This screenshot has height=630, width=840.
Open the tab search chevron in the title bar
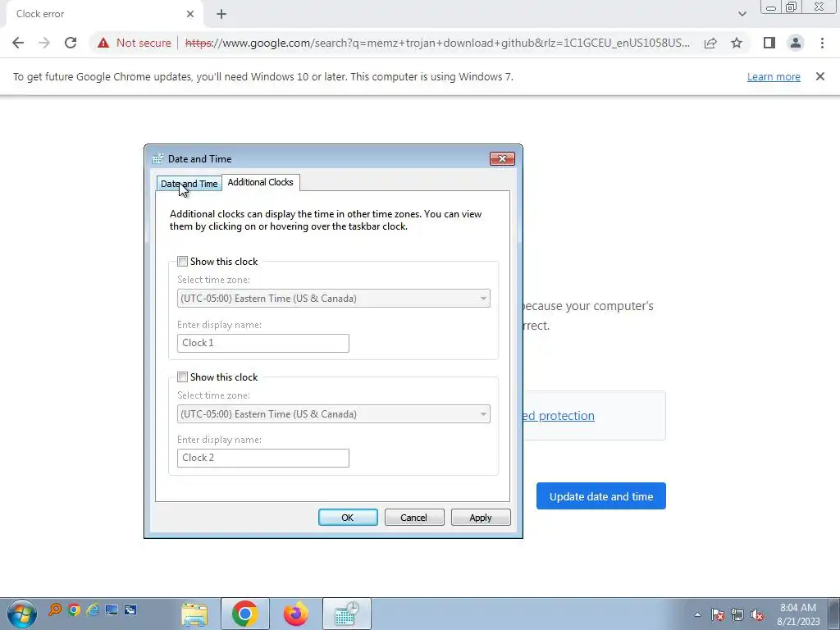click(x=742, y=15)
